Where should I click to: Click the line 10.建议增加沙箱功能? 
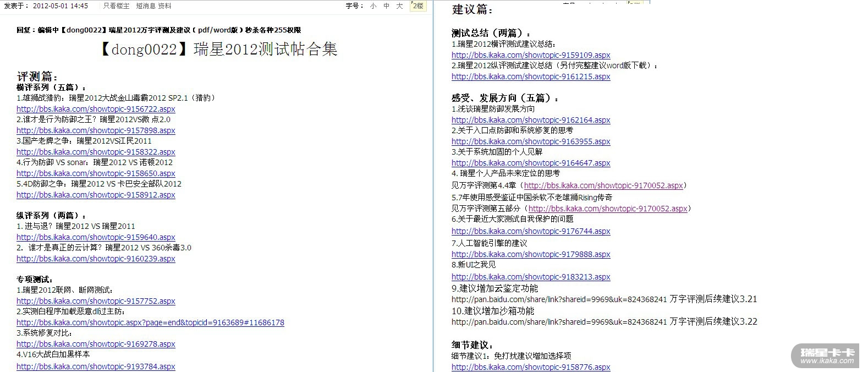pos(493,311)
